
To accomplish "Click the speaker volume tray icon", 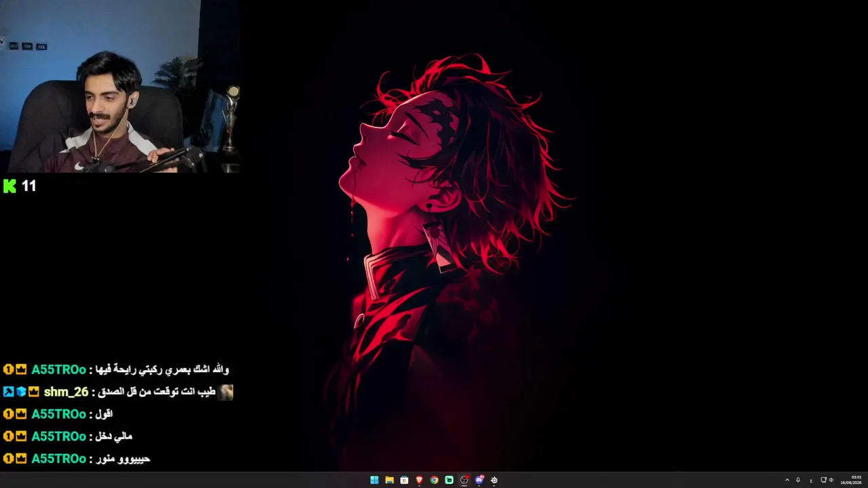I will 831,480.
